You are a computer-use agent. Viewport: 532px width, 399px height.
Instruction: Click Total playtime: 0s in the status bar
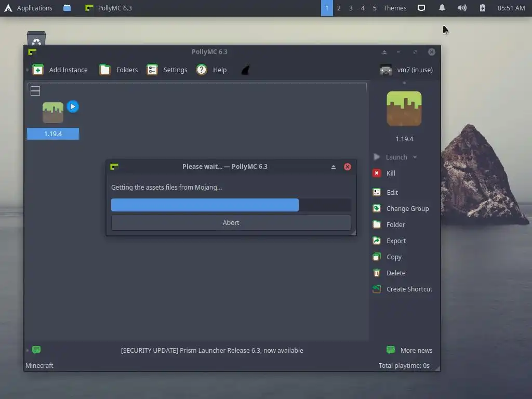[x=404, y=365]
